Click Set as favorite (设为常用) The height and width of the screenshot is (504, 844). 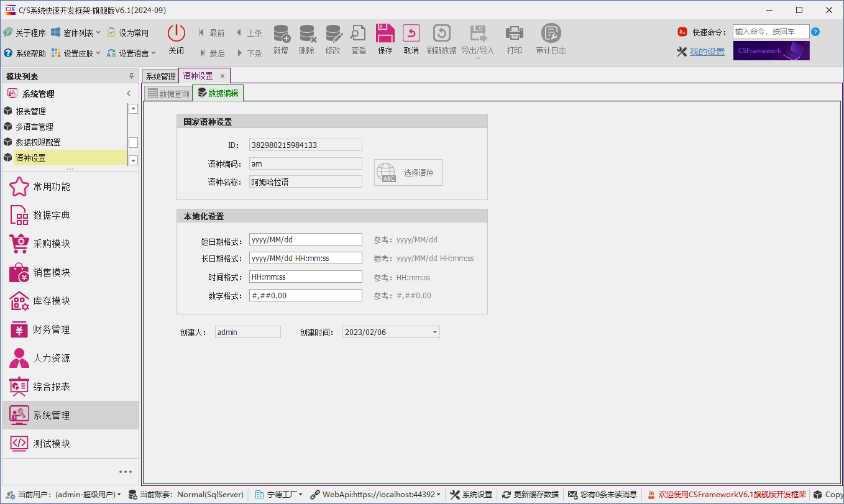click(128, 33)
